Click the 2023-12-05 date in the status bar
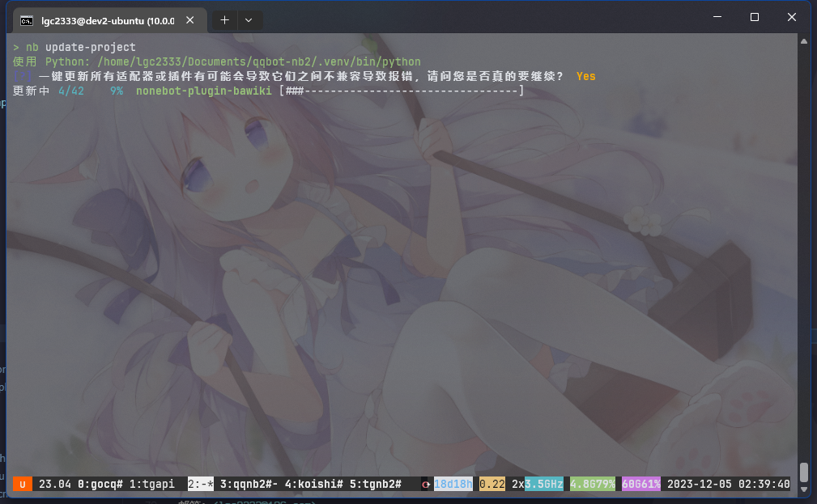The image size is (817, 504). pos(700,485)
